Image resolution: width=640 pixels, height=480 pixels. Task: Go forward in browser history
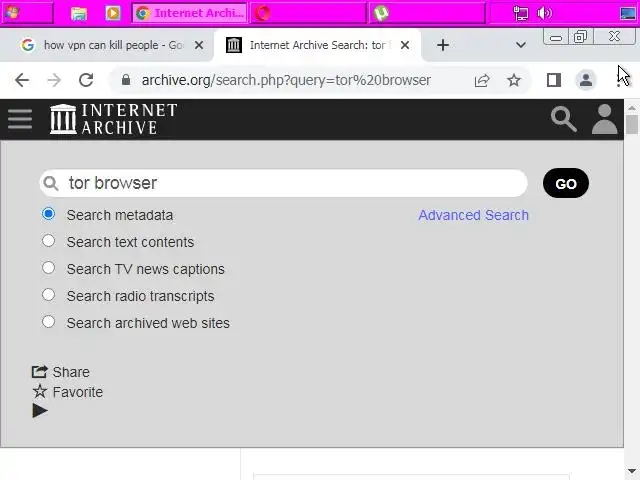point(54,80)
